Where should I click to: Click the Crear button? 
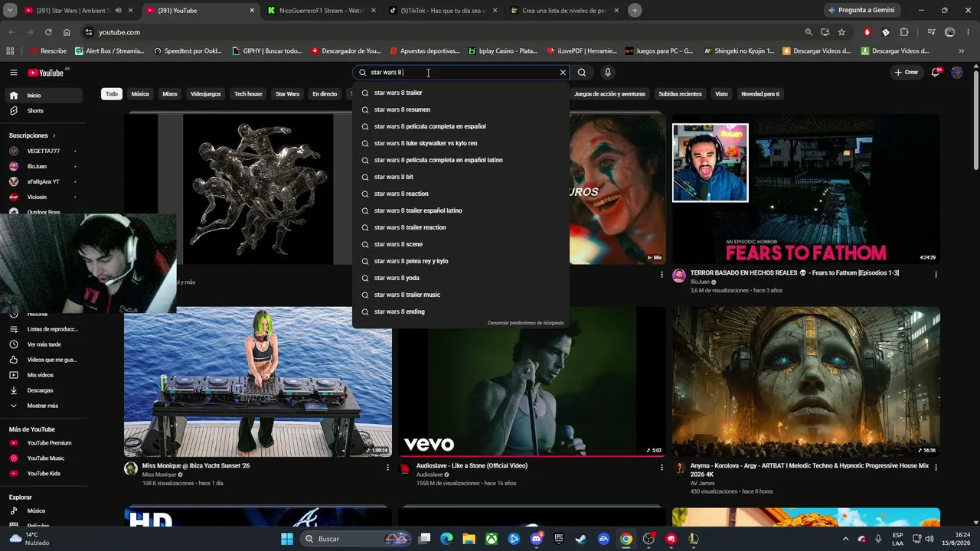pos(906,73)
